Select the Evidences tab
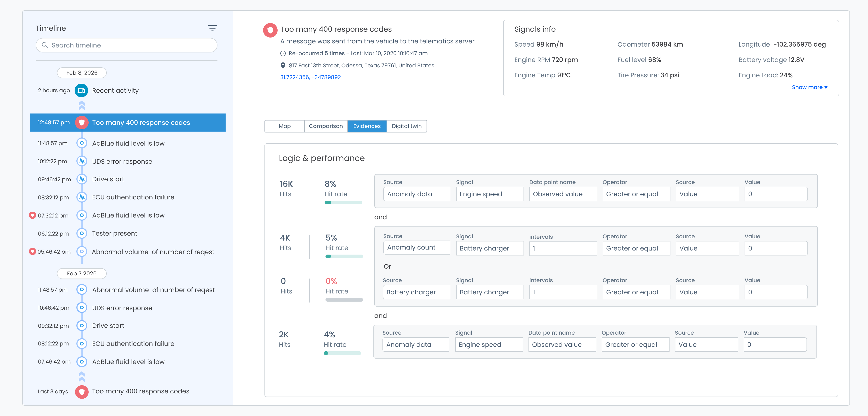This screenshot has width=868, height=416. 367,126
